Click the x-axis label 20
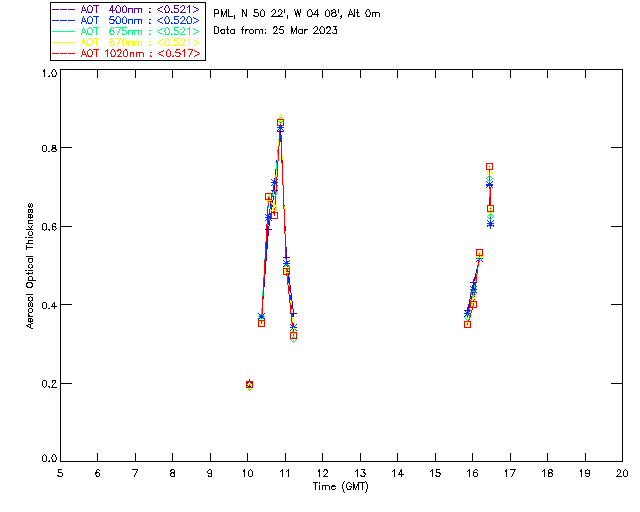 coord(622,474)
